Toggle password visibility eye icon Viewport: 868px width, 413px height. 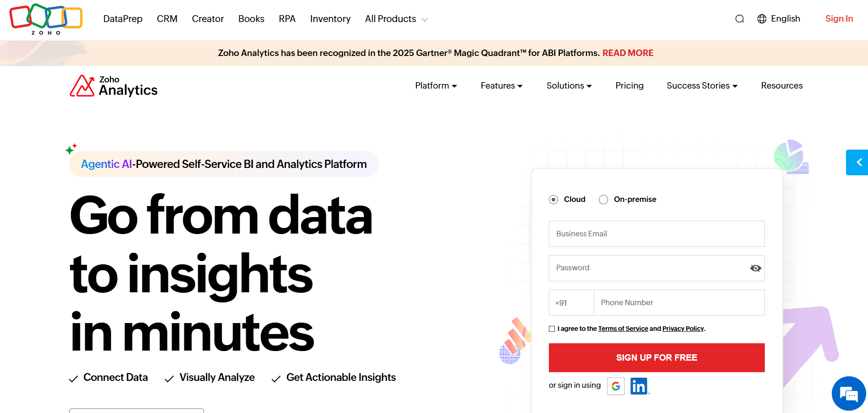point(755,268)
